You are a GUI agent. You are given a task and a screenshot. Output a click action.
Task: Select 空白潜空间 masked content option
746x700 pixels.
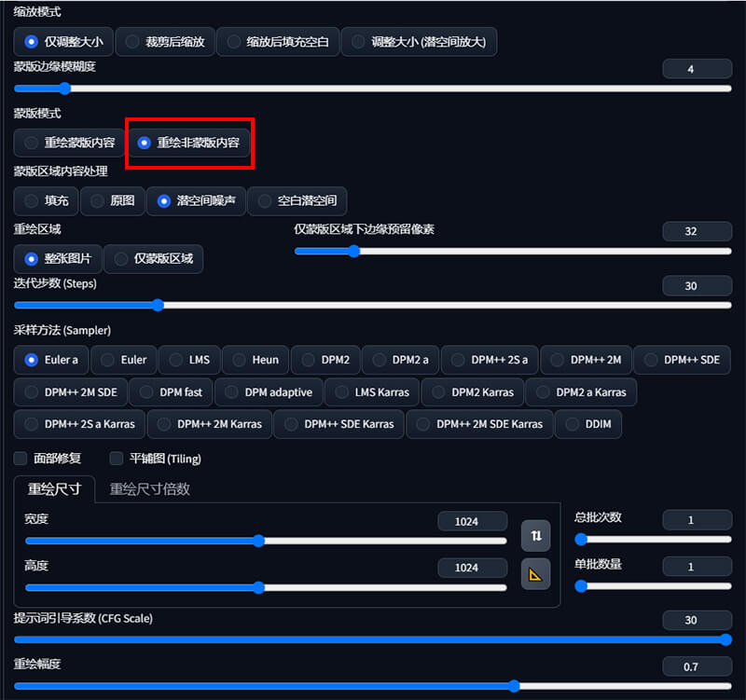coord(297,200)
